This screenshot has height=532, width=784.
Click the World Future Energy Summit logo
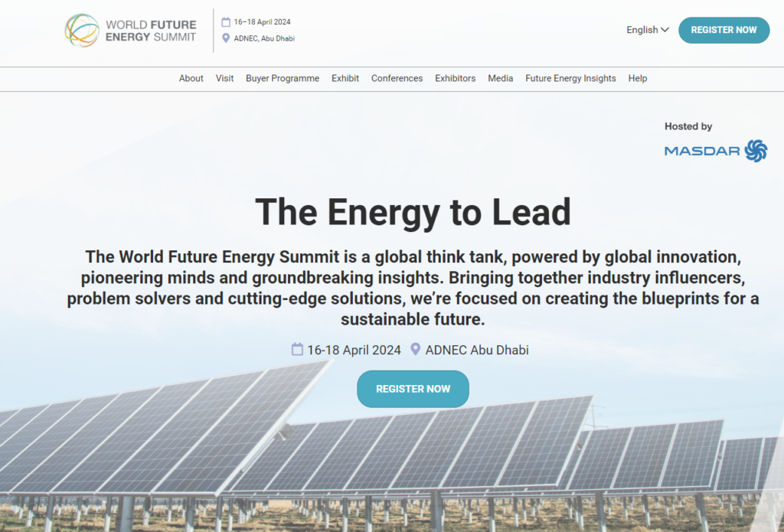click(131, 31)
